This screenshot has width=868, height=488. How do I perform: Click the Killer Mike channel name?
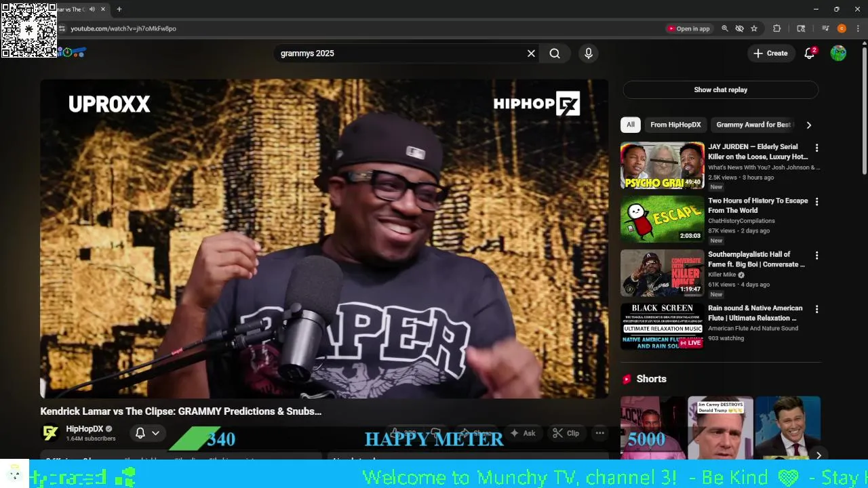(x=722, y=274)
